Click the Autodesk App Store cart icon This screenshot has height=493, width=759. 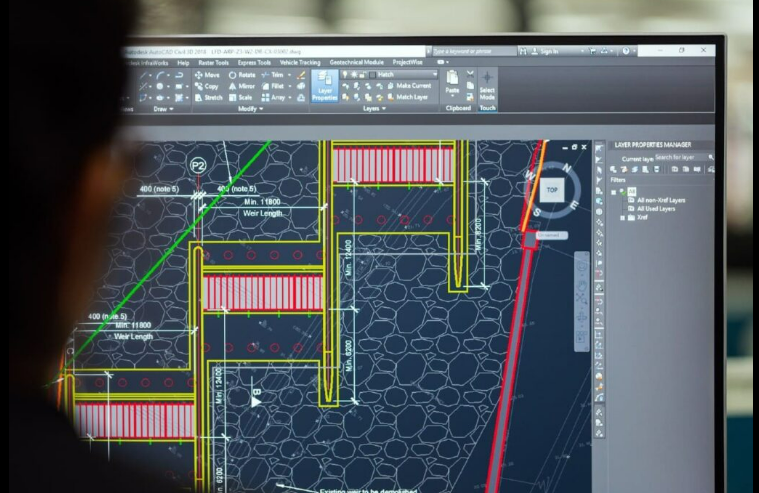coord(592,50)
